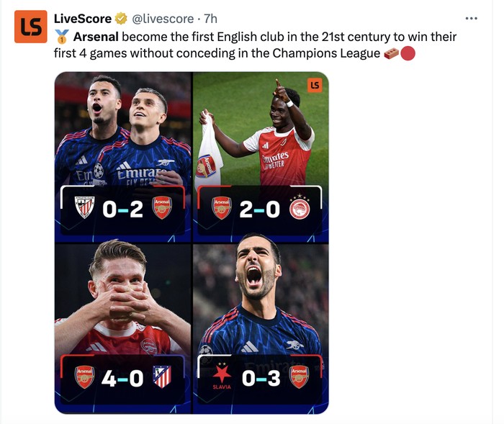Click the medal emoji in the tweet
This screenshot has width=504, height=424.
62,37
